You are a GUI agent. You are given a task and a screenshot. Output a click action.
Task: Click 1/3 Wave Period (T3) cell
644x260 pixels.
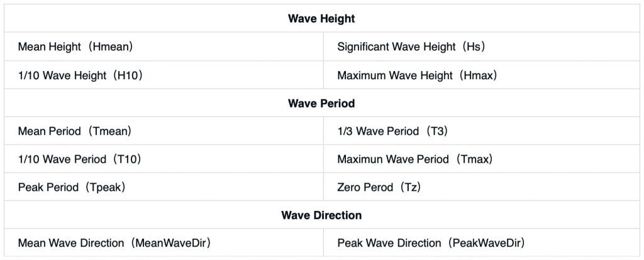tap(392, 131)
